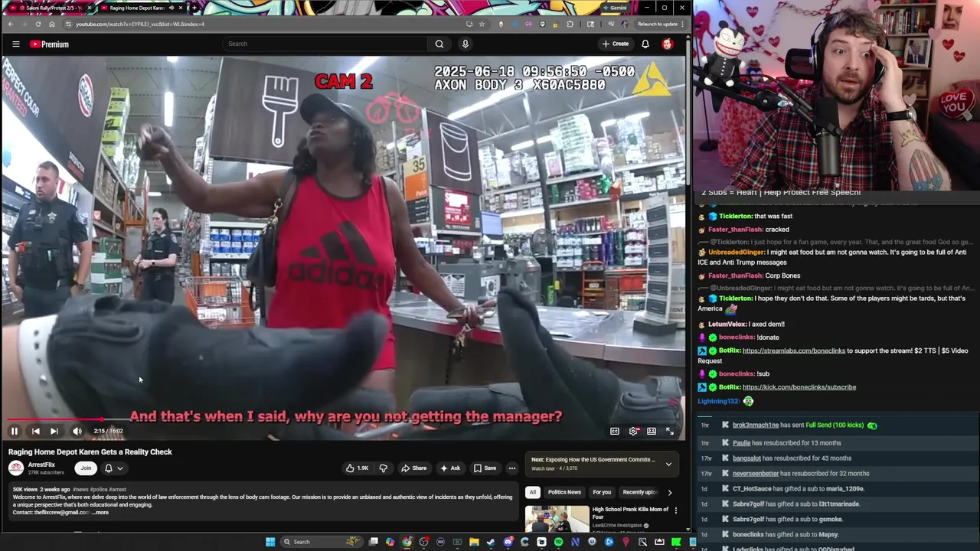The image size is (980, 551).
Task: Select the For you filter chip
Action: tap(602, 492)
